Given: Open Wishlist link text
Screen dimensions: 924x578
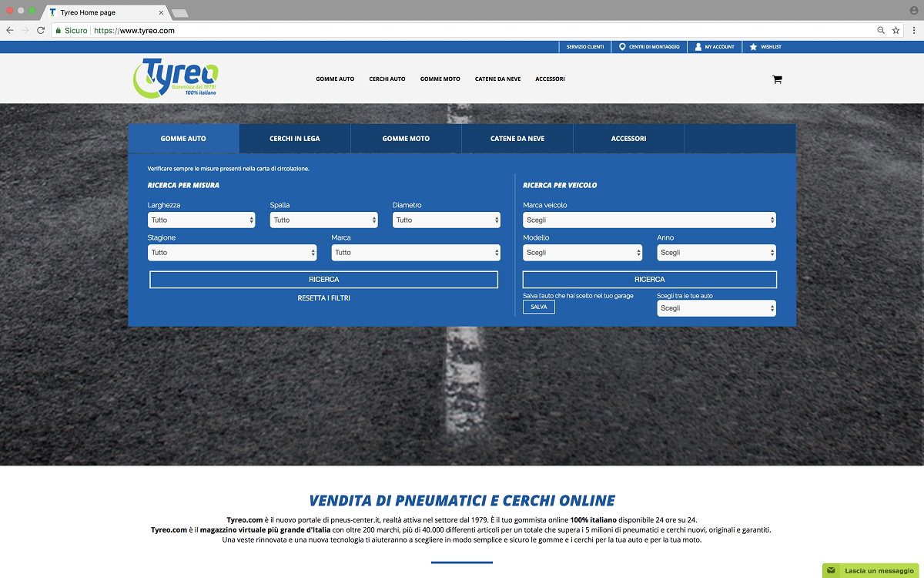Looking at the screenshot, I should click(771, 46).
